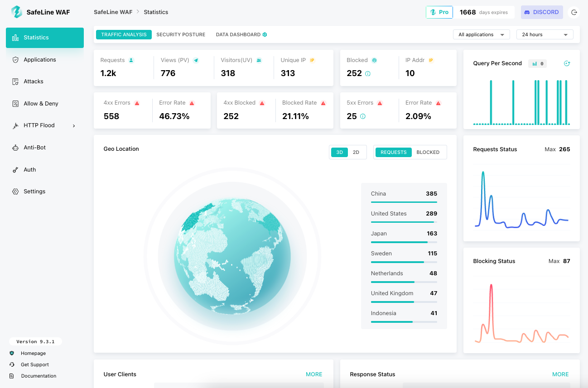Click MORE in the User Clients panel
Screen dimensions: 588x388
(314, 374)
